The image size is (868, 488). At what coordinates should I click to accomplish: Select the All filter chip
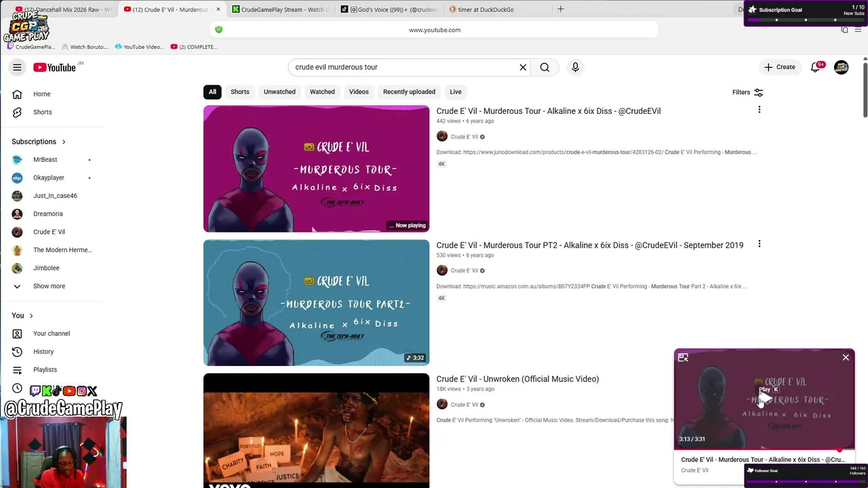pyautogui.click(x=212, y=92)
